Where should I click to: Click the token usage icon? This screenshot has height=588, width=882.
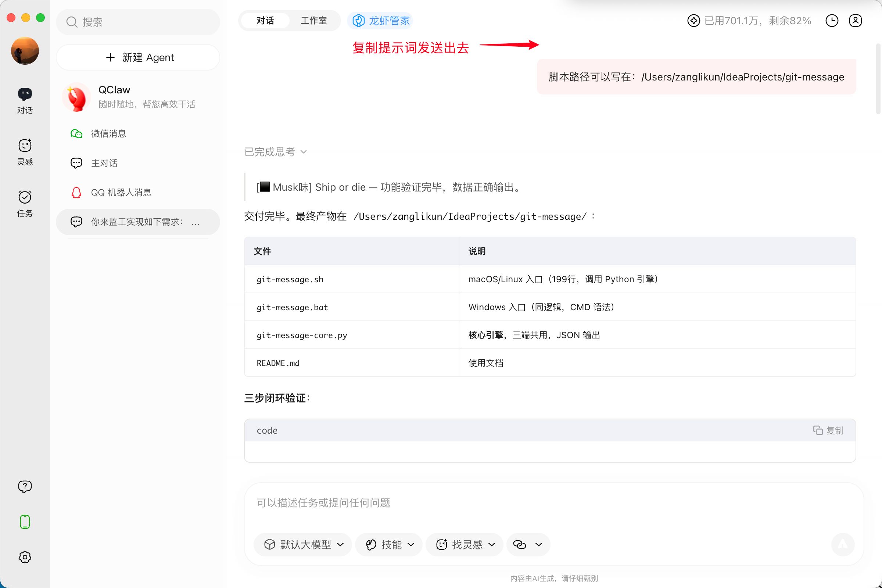click(x=693, y=21)
